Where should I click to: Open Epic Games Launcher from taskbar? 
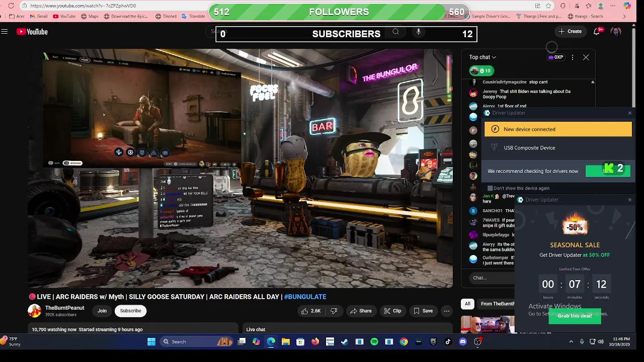click(433, 342)
